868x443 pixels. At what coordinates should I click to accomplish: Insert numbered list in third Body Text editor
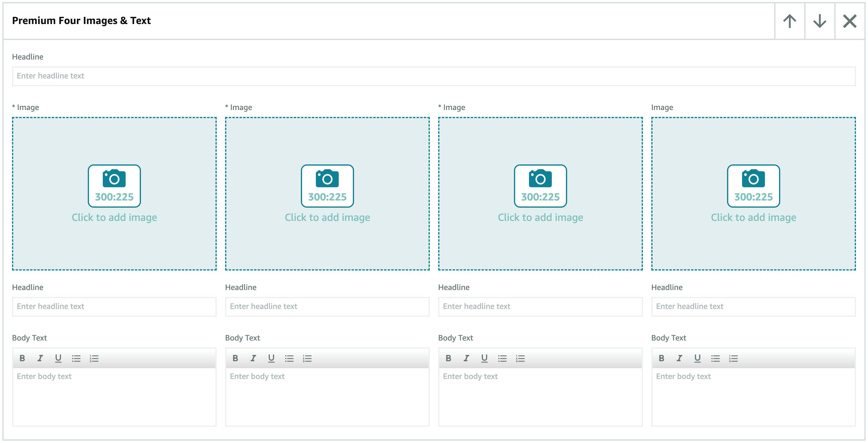click(520, 358)
